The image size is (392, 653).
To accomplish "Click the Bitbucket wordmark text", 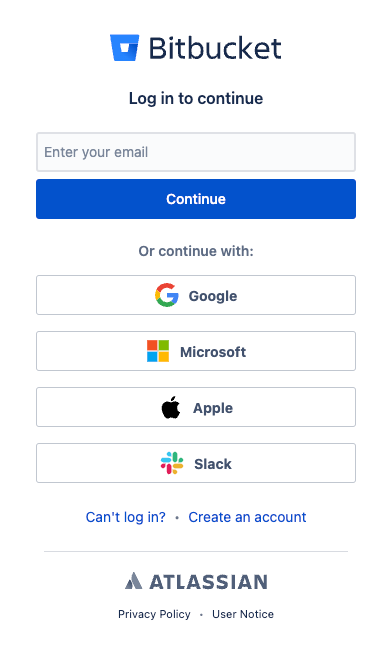I will coord(215,48).
